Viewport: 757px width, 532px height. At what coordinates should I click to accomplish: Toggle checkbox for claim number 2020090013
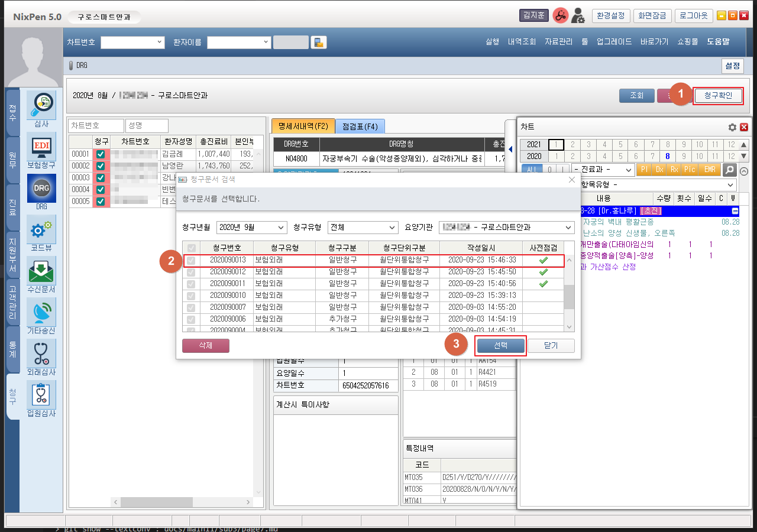[x=191, y=260]
